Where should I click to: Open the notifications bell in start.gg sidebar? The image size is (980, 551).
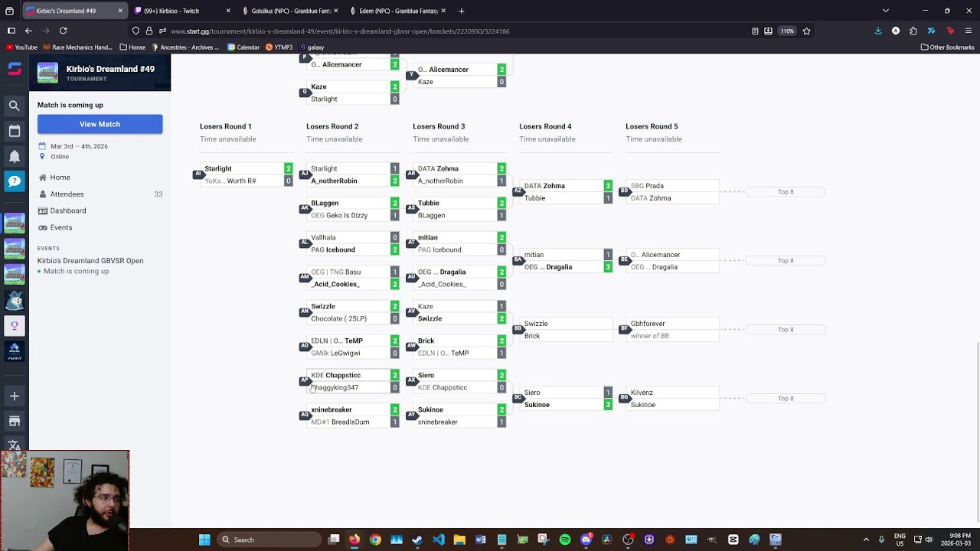click(x=14, y=156)
